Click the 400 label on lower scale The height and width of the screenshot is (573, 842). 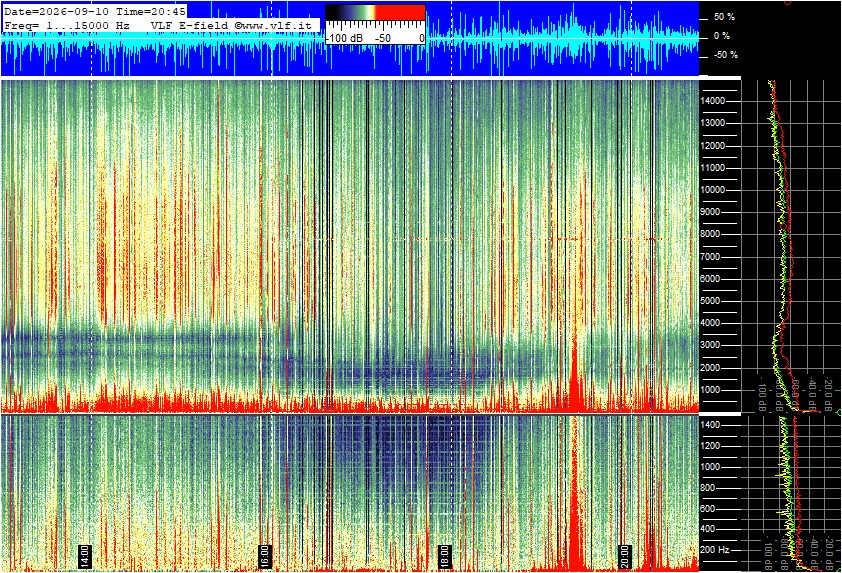(707, 530)
